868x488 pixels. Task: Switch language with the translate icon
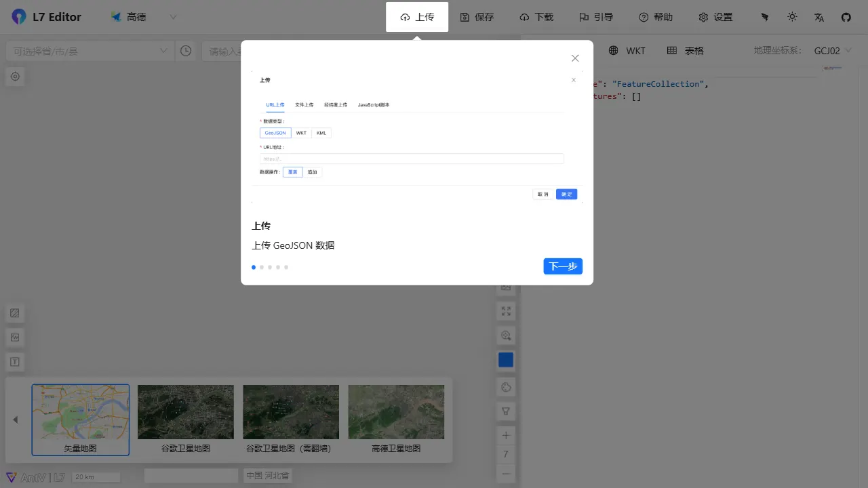click(x=819, y=17)
